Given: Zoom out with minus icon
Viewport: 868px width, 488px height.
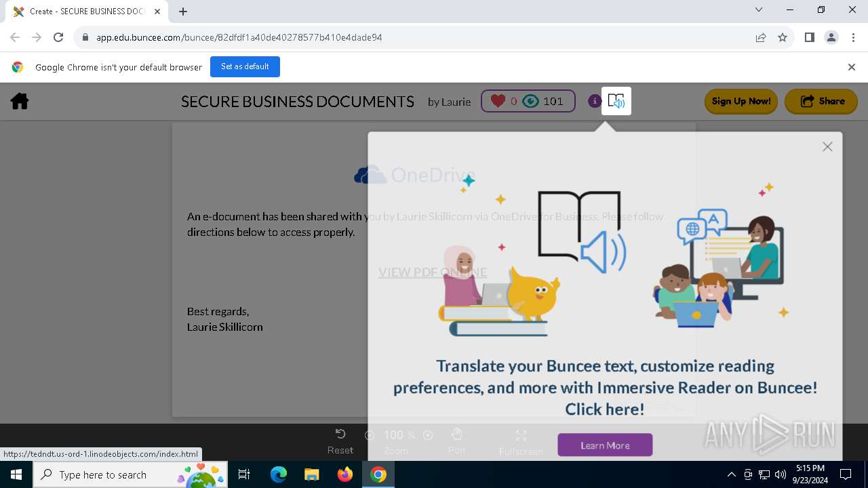Looking at the screenshot, I should click(x=370, y=435).
